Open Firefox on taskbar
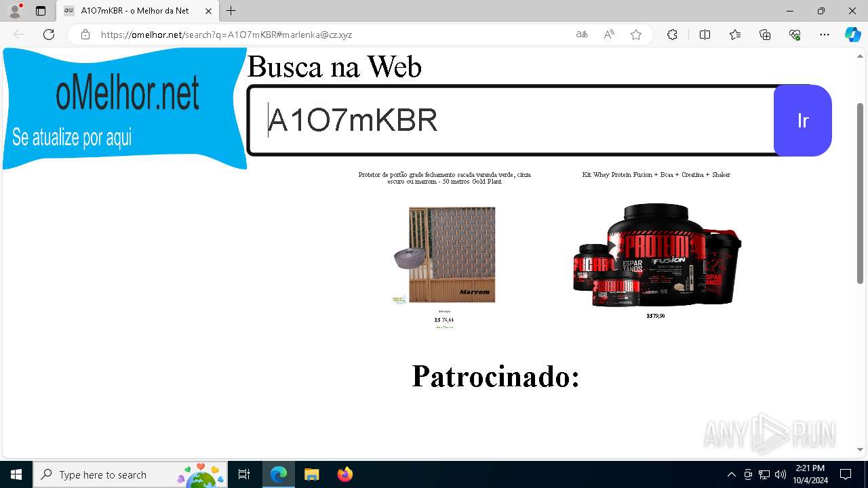868x488 pixels. pyautogui.click(x=345, y=474)
